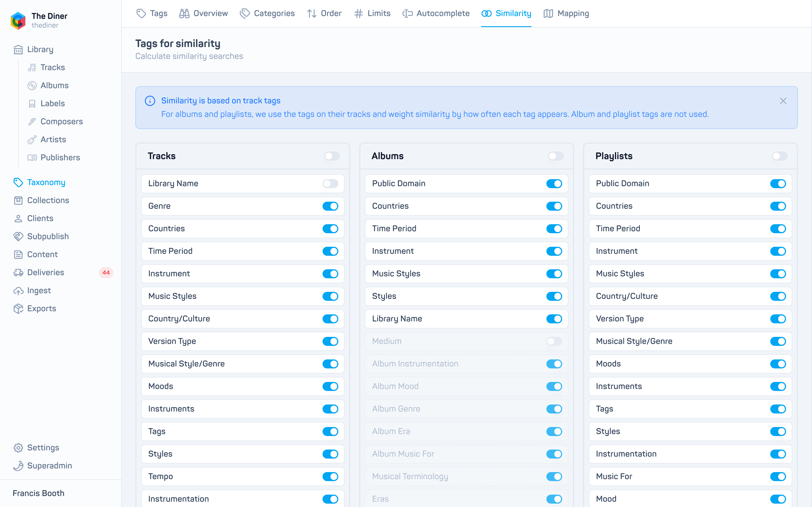Dismiss the similarity info banner

783,101
